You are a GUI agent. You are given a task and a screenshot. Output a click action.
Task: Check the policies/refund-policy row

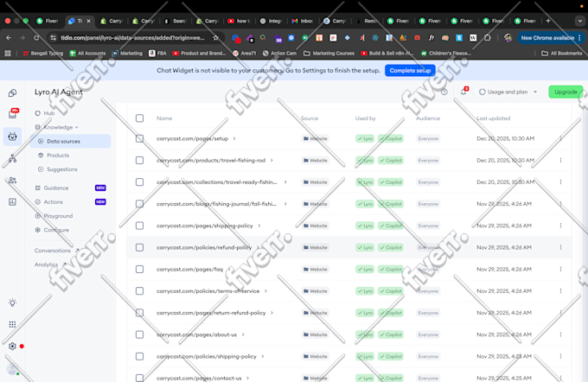coord(139,247)
